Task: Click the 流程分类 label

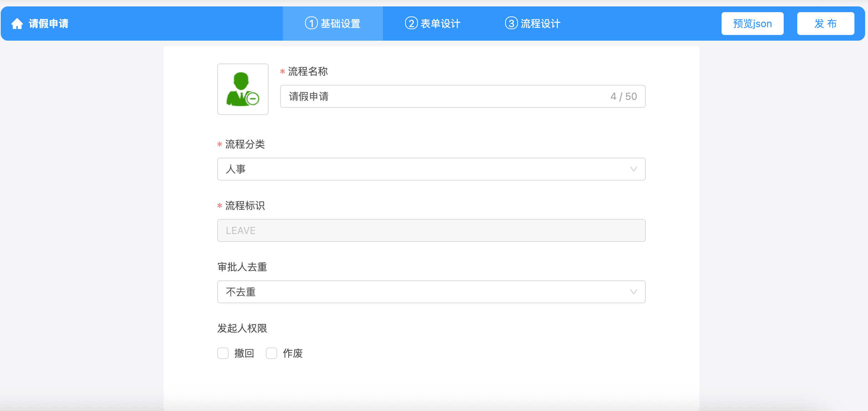Action: pos(245,144)
